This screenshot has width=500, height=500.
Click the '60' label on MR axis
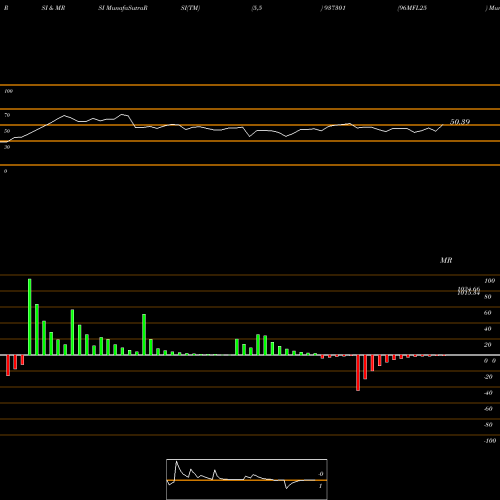point(488,313)
